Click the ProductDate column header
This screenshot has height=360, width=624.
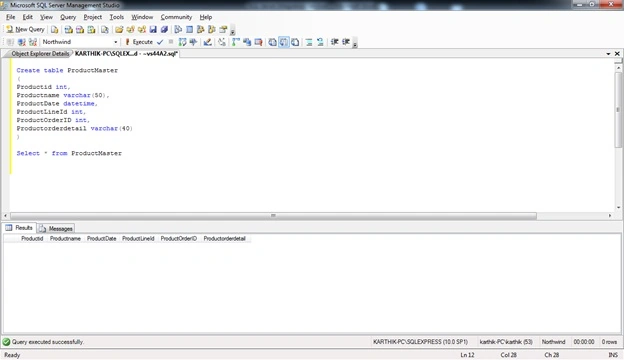pyautogui.click(x=101, y=239)
